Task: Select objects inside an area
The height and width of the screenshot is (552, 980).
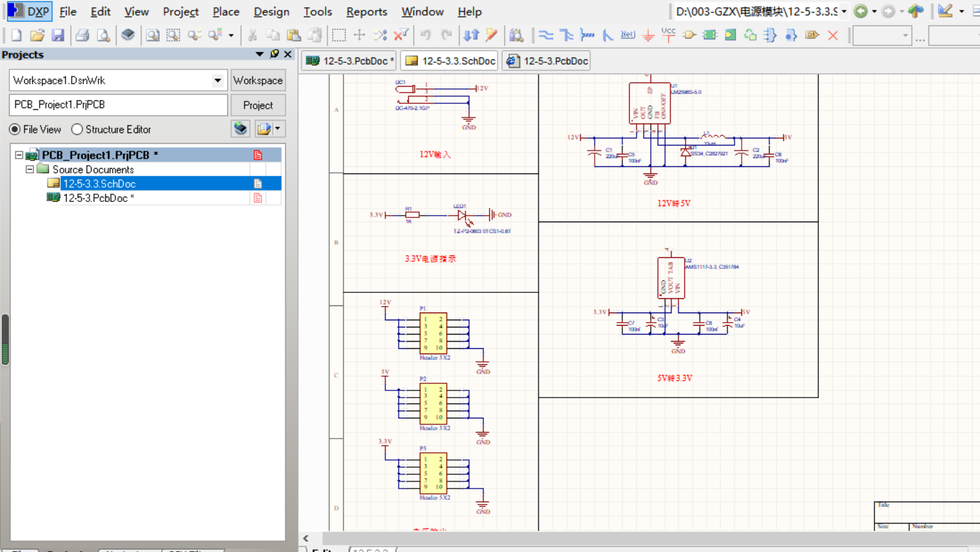Action: [339, 35]
